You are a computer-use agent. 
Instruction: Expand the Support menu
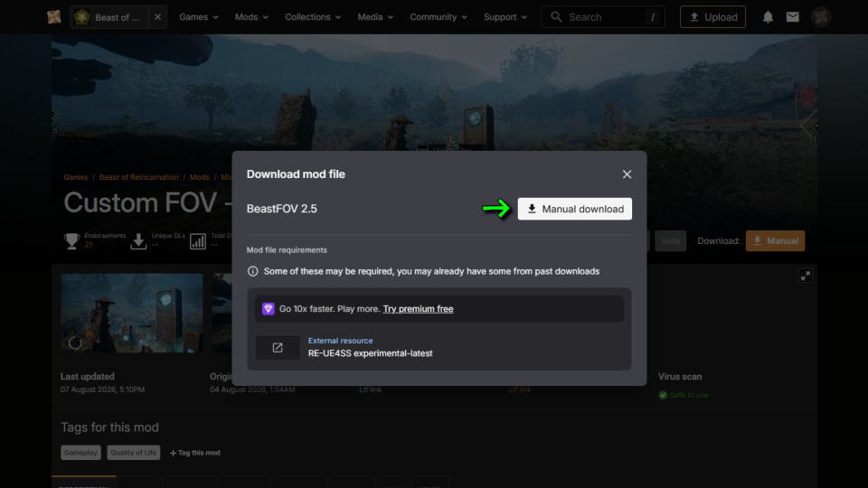point(505,17)
